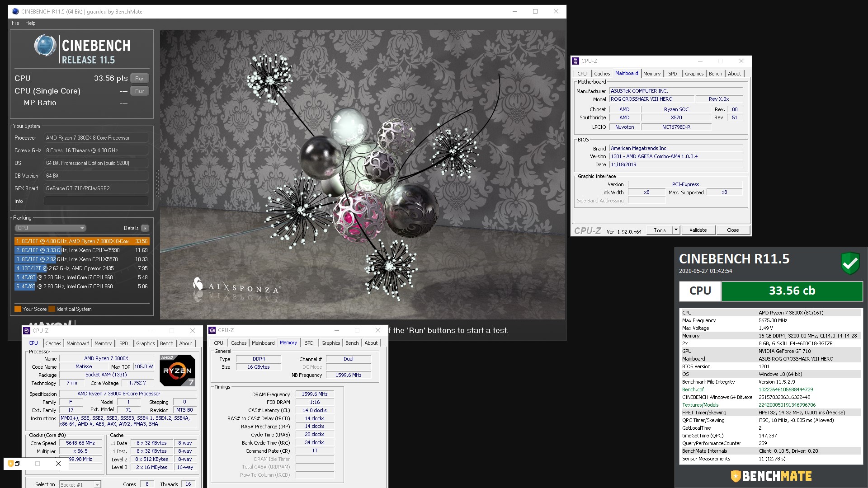Viewport: 868px width, 488px height.
Task: Click the yellow BenchMate shield in small floating window
Action: (x=10, y=464)
